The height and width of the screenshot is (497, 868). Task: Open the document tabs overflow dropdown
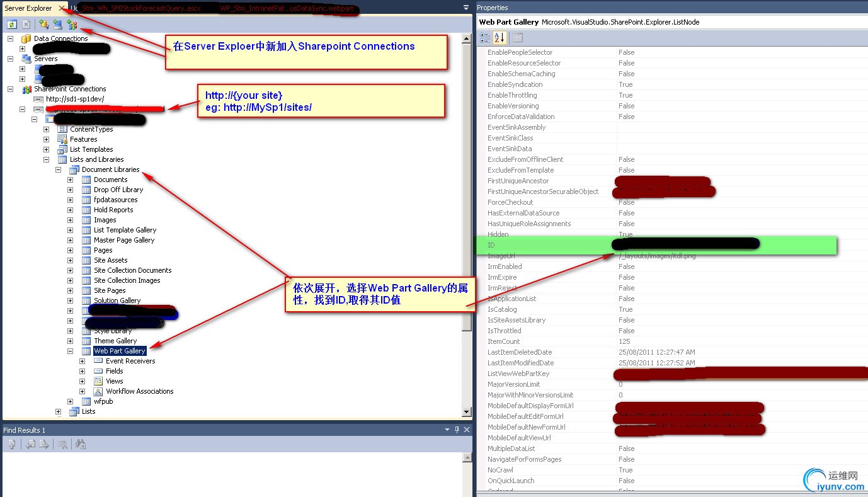click(x=466, y=8)
